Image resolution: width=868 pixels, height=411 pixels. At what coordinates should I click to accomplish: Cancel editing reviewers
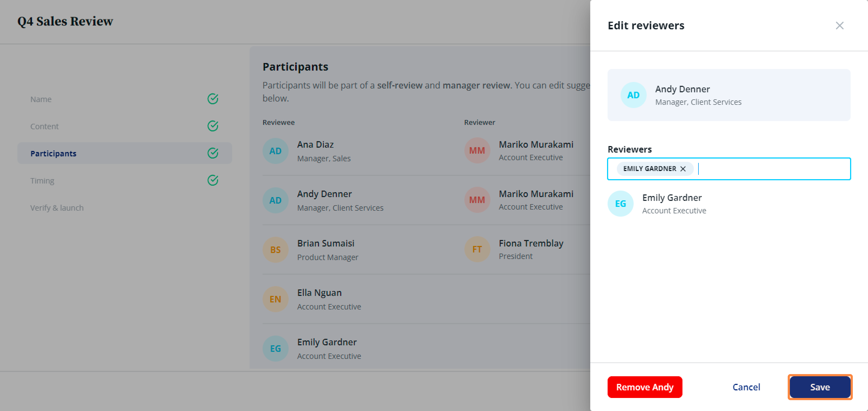(746, 387)
